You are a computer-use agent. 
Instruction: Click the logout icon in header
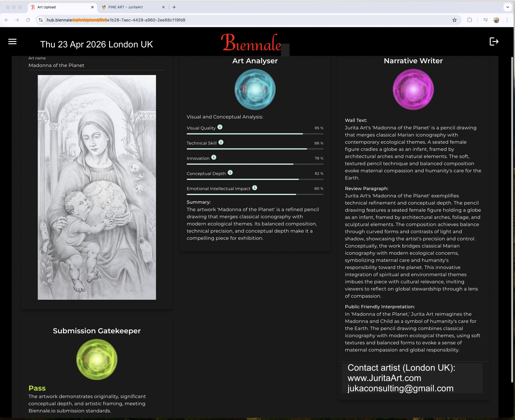494,42
